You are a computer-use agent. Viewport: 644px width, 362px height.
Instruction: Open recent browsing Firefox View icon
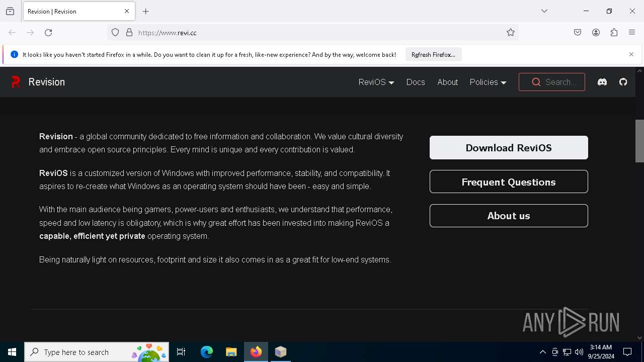point(10,11)
